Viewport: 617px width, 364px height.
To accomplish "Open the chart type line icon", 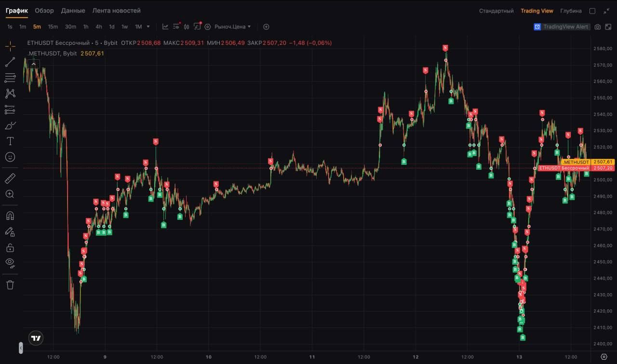I will 165,27.
